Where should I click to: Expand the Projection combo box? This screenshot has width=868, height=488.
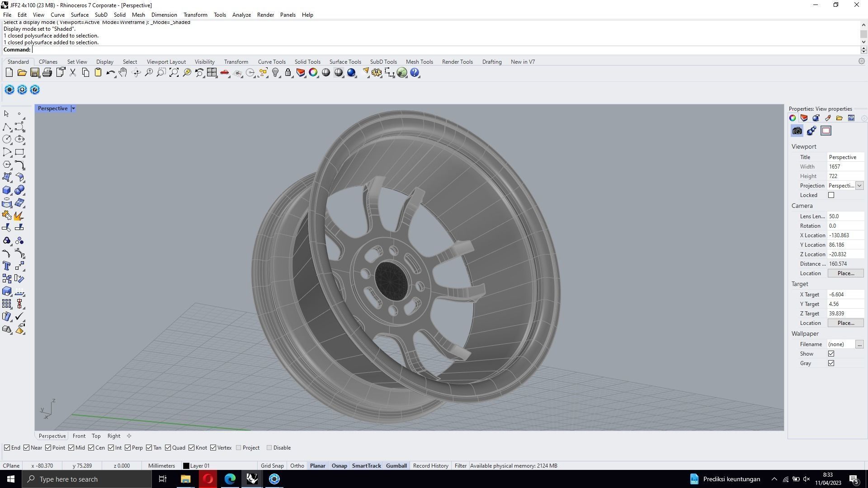tap(859, 186)
